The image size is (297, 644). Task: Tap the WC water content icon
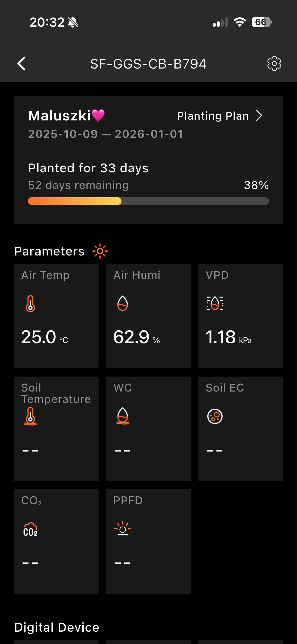tap(123, 416)
